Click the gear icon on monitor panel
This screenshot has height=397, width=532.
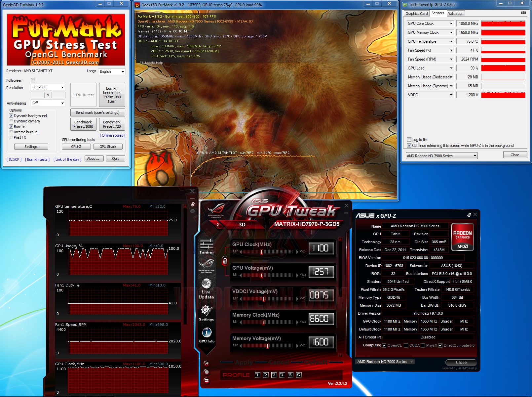click(193, 211)
